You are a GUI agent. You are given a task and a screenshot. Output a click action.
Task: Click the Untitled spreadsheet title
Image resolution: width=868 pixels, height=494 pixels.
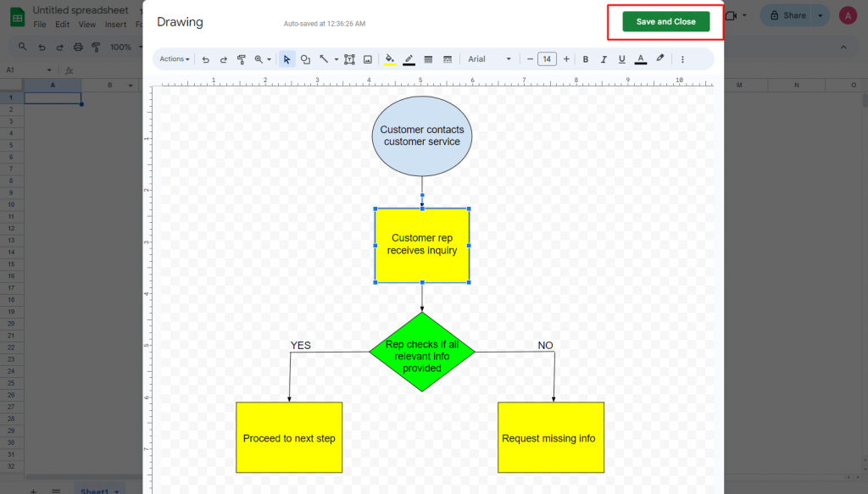pyautogui.click(x=81, y=10)
